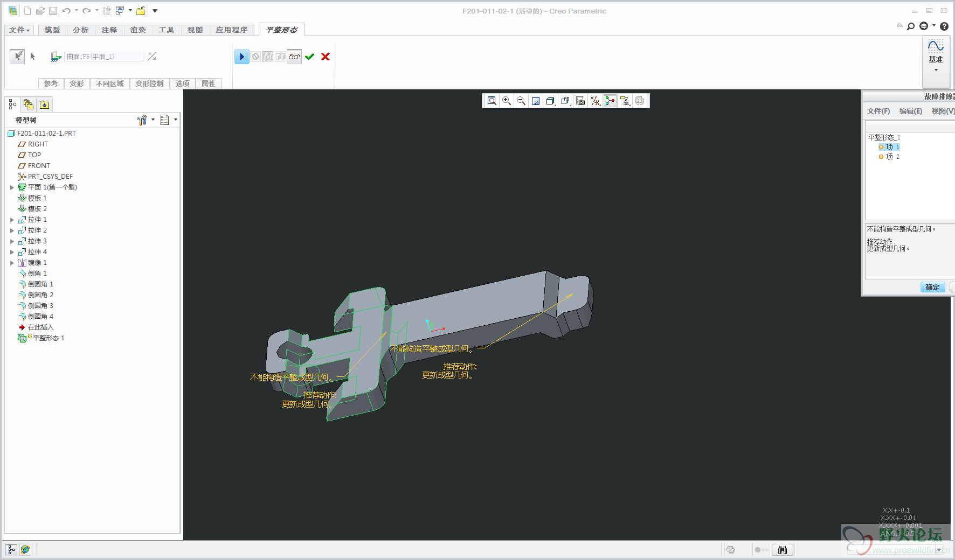Click the flip direction icon beside surface field
This screenshot has height=560, width=955.
(x=152, y=57)
